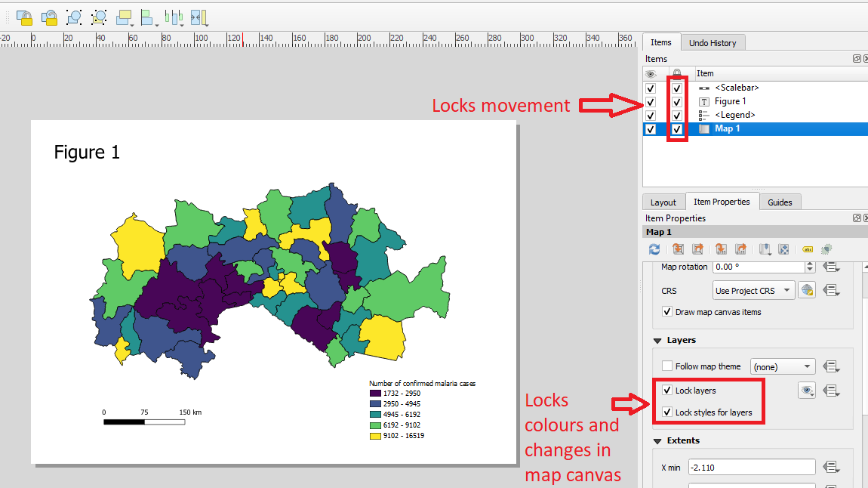
Task: Collapse the Extents section
Action: pyautogui.click(x=657, y=441)
